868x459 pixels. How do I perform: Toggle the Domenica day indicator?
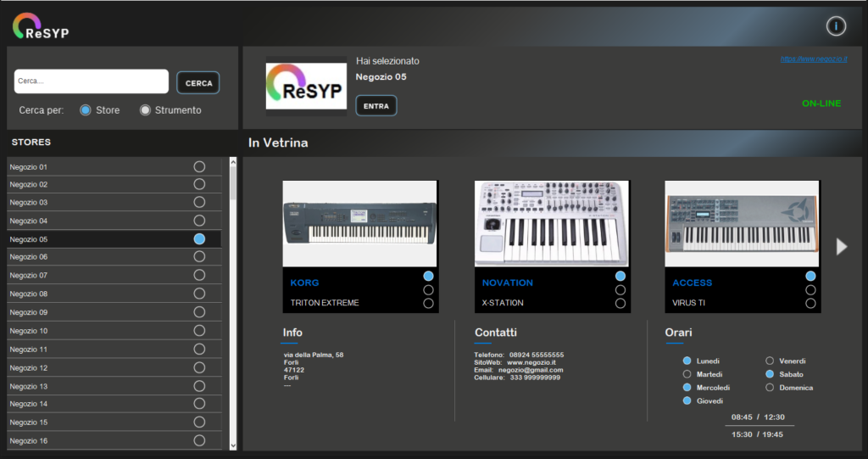[x=770, y=388]
